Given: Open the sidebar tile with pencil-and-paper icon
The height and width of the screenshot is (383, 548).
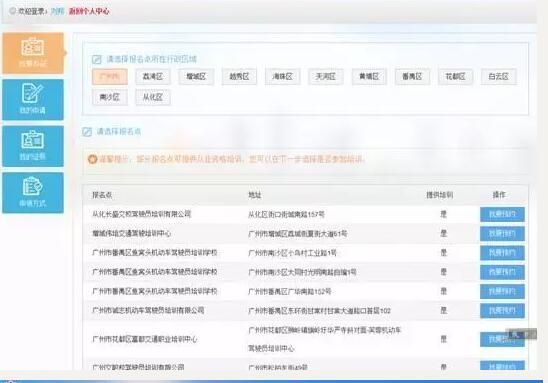Looking at the screenshot, I should [33, 100].
